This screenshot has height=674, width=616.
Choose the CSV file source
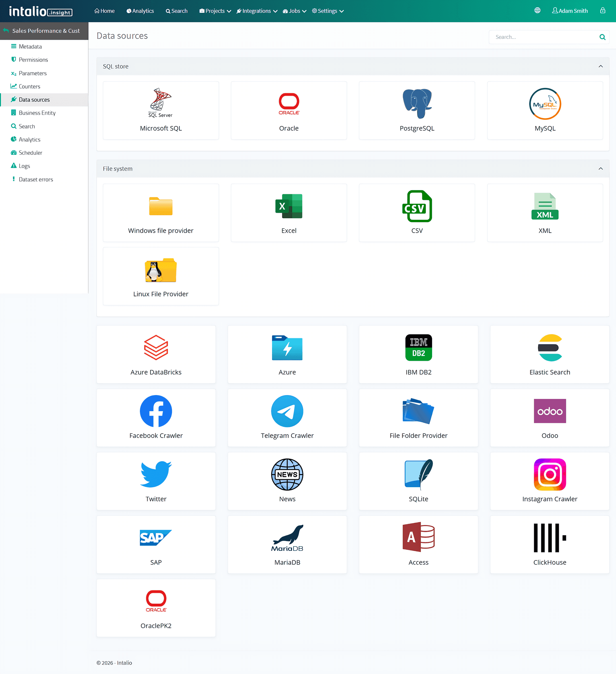tap(417, 213)
